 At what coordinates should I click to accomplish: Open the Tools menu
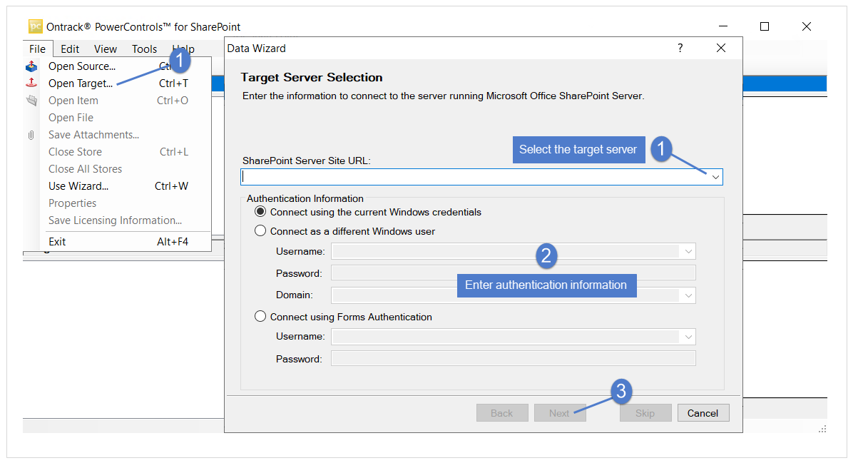(x=144, y=49)
